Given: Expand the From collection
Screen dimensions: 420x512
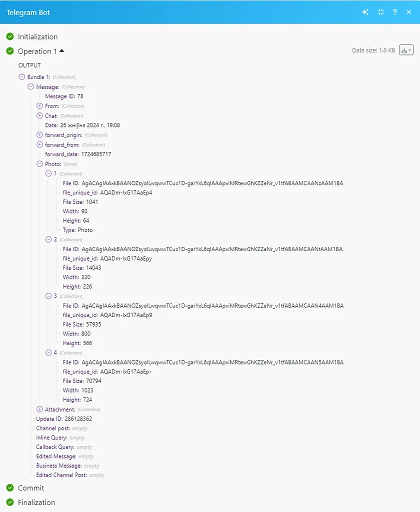Looking at the screenshot, I should click(38, 106).
